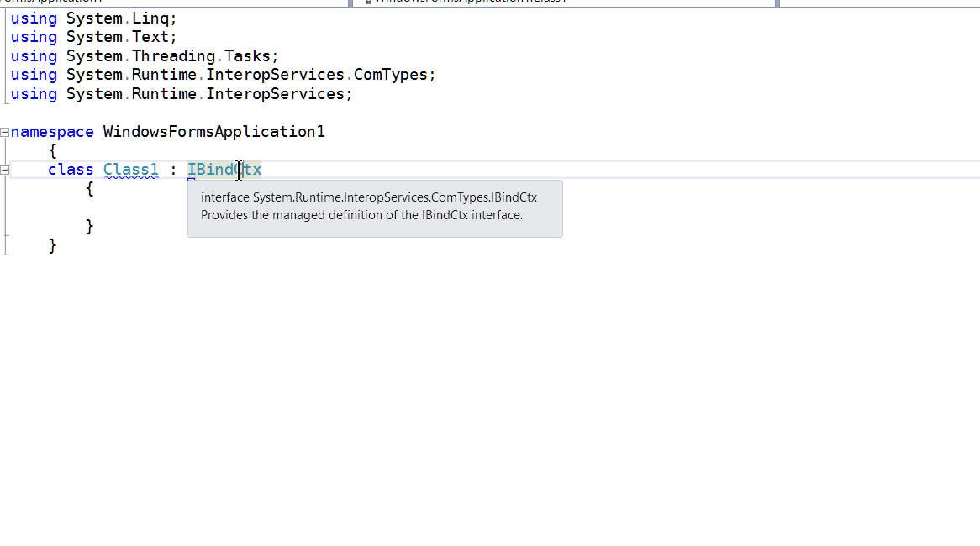The height and width of the screenshot is (546, 980).
Task: Click the class keyword before Class1
Action: pos(71,169)
